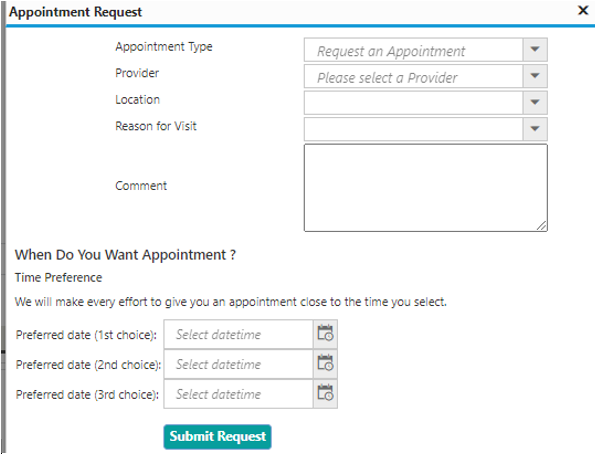Expand the Appointment Type dropdown arrow

click(535, 49)
